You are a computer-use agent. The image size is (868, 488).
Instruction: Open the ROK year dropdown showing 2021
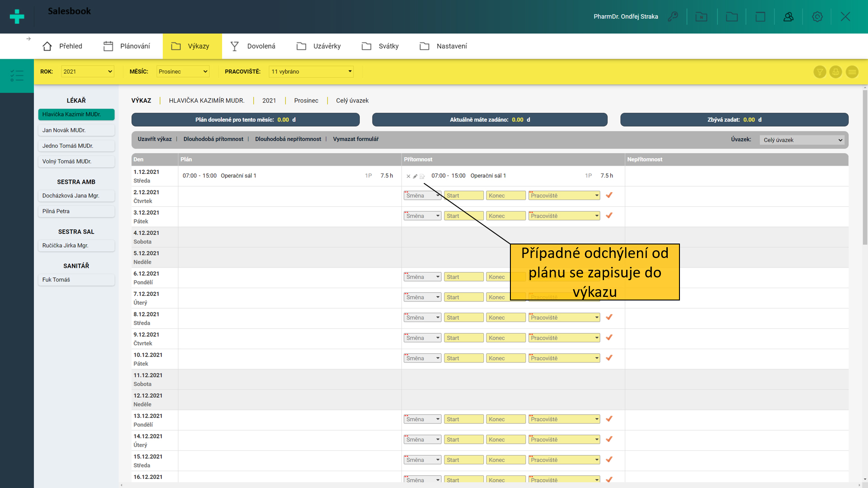87,71
